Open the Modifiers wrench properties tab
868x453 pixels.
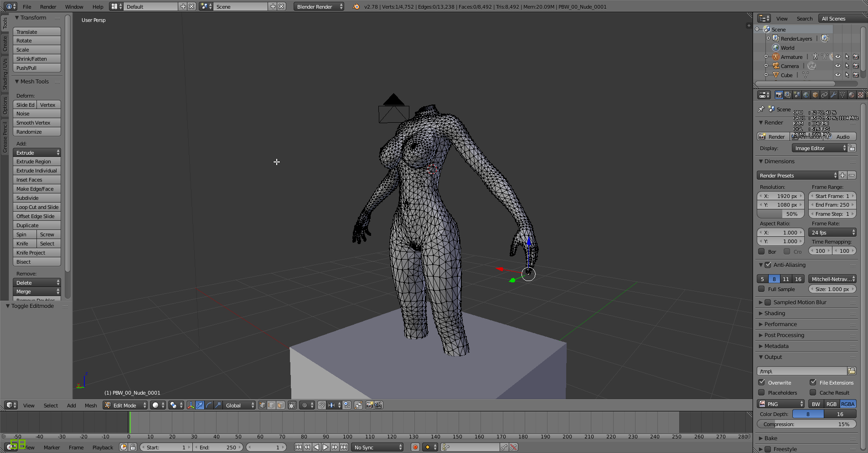833,95
